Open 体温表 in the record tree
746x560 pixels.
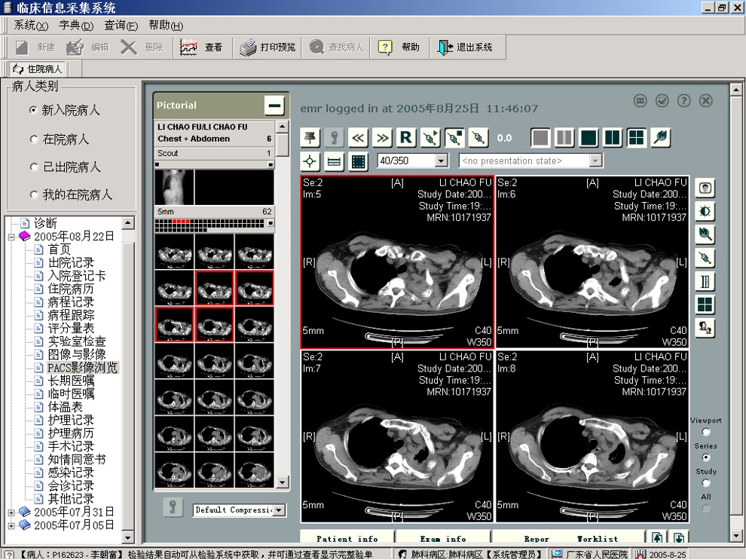coord(65,407)
